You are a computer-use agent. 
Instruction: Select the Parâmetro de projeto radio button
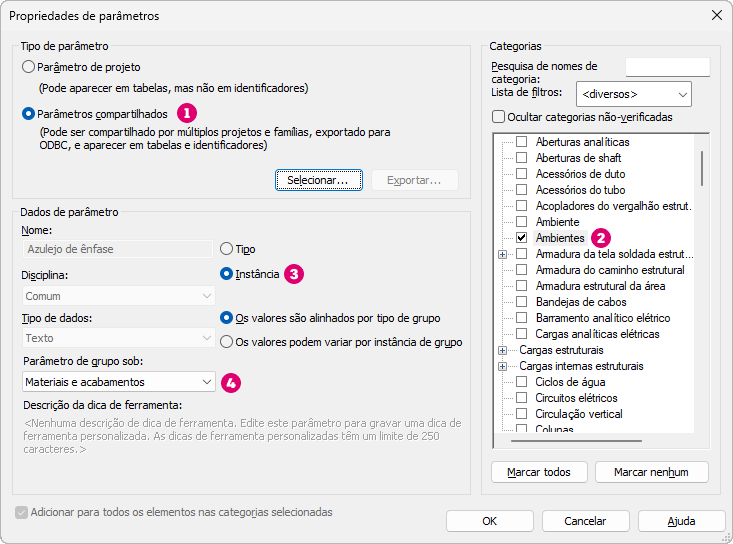point(28,67)
